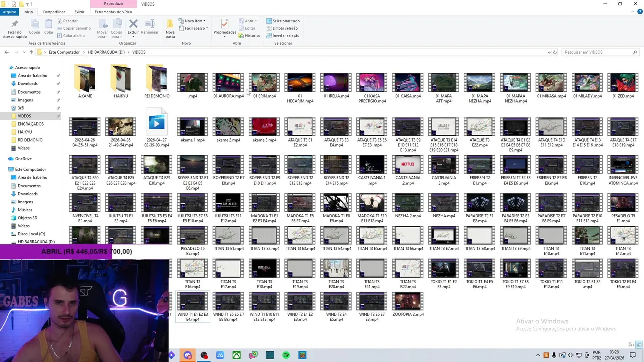Click the quick access toolbar properties icon

pos(14,4)
